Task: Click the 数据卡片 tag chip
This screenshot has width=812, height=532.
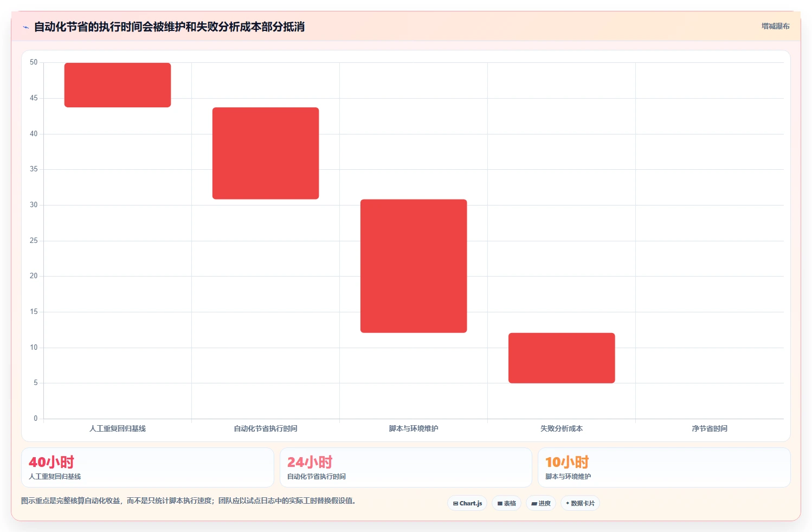Action: click(580, 503)
